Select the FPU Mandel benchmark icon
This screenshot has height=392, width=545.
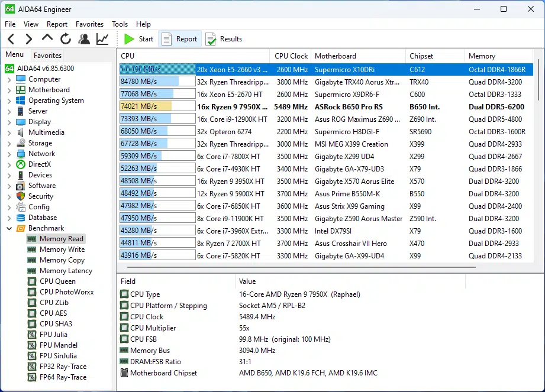pyautogui.click(x=31, y=345)
